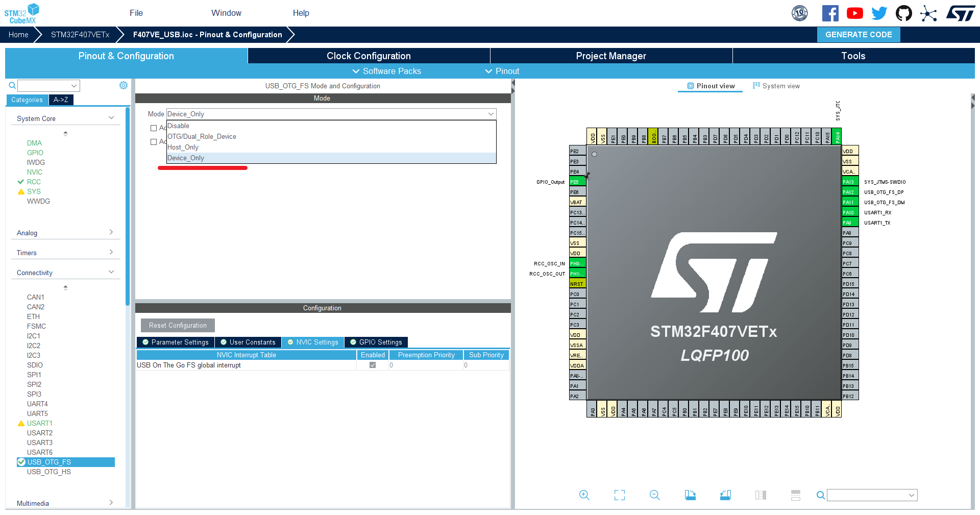
Task: Open the Parameter Settings tab
Action: (176, 342)
